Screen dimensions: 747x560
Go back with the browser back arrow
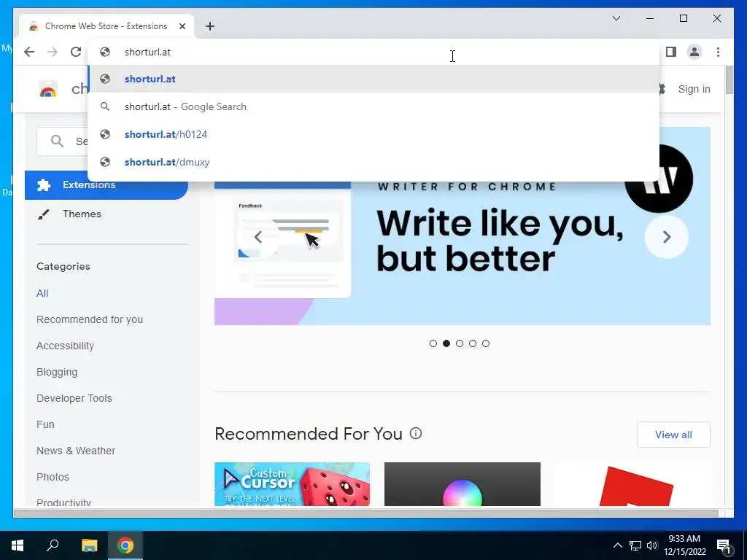[x=29, y=52]
